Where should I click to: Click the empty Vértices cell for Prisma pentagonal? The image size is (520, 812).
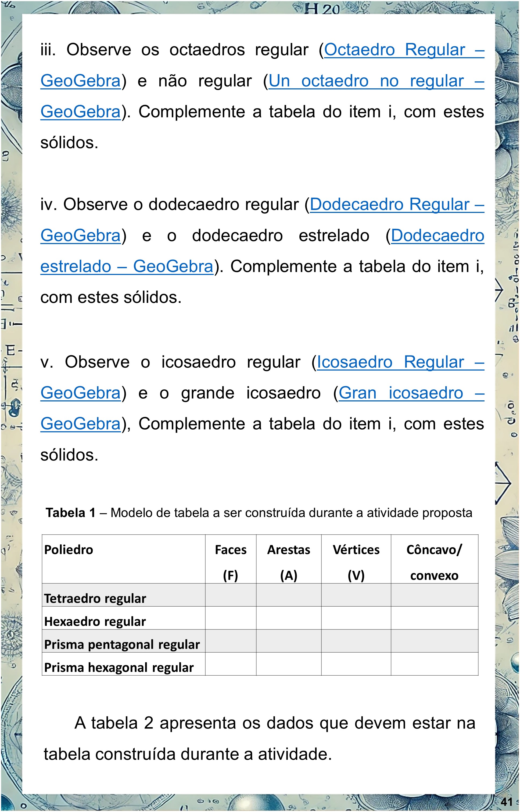(x=356, y=641)
